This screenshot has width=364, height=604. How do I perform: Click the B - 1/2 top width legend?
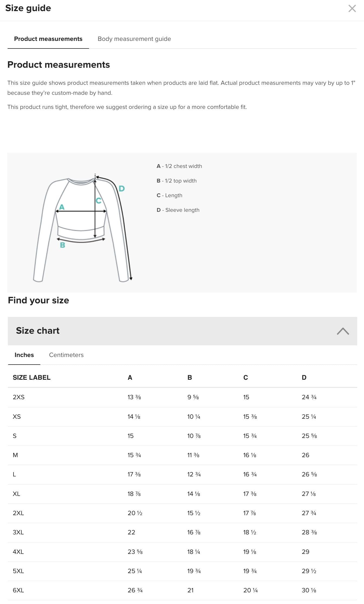pyautogui.click(x=177, y=181)
